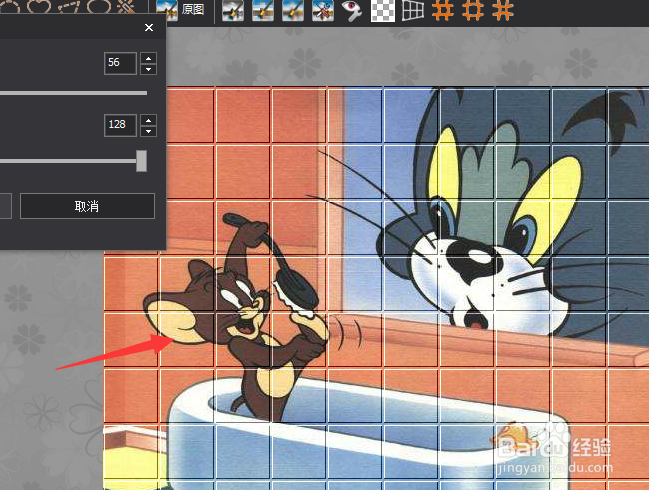Select the third brush tool icon
The width and height of the screenshot is (649, 490).
click(x=293, y=10)
